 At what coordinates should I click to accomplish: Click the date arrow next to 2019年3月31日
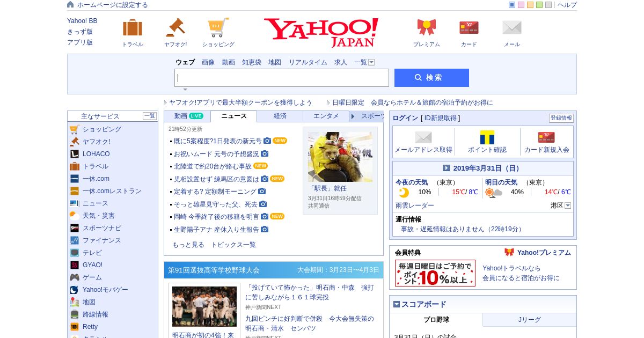tap(447, 168)
